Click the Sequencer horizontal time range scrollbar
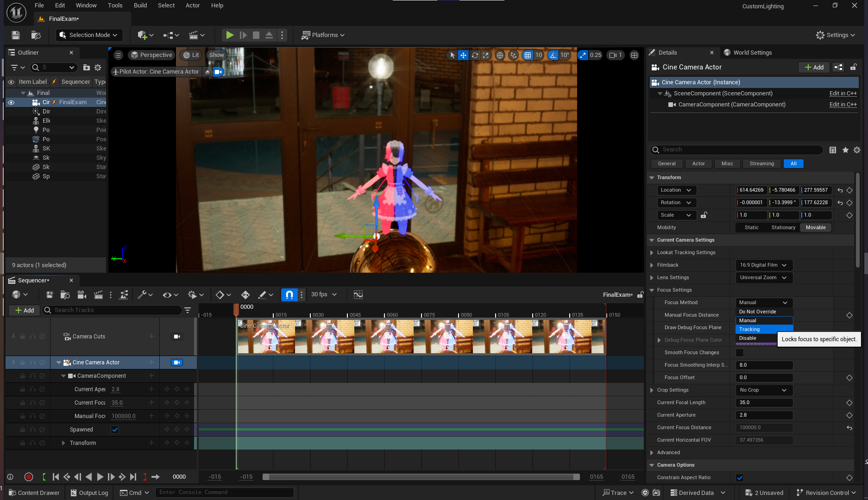Image resolution: width=868 pixels, height=500 pixels. [x=421, y=477]
